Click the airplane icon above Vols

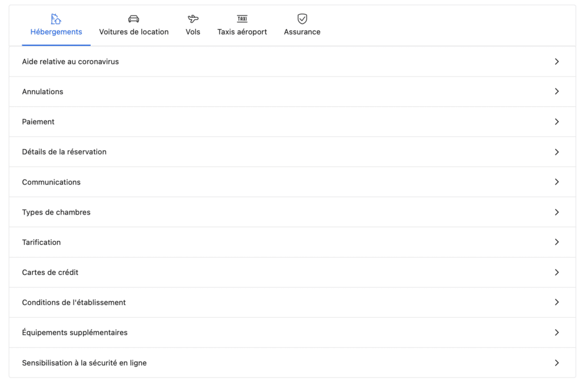(193, 19)
